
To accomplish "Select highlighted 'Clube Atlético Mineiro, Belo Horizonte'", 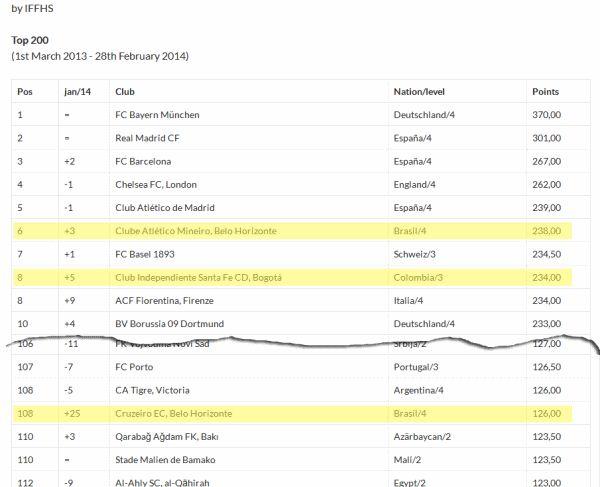I will (196, 231).
